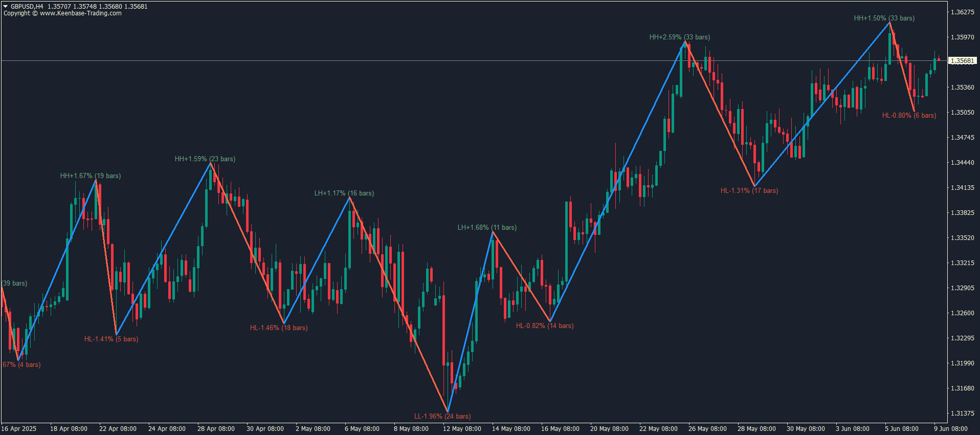Image resolution: width=980 pixels, height=435 pixels.
Task: Click the small triangle before GBPUSD,H4 title
Action: [6, 7]
